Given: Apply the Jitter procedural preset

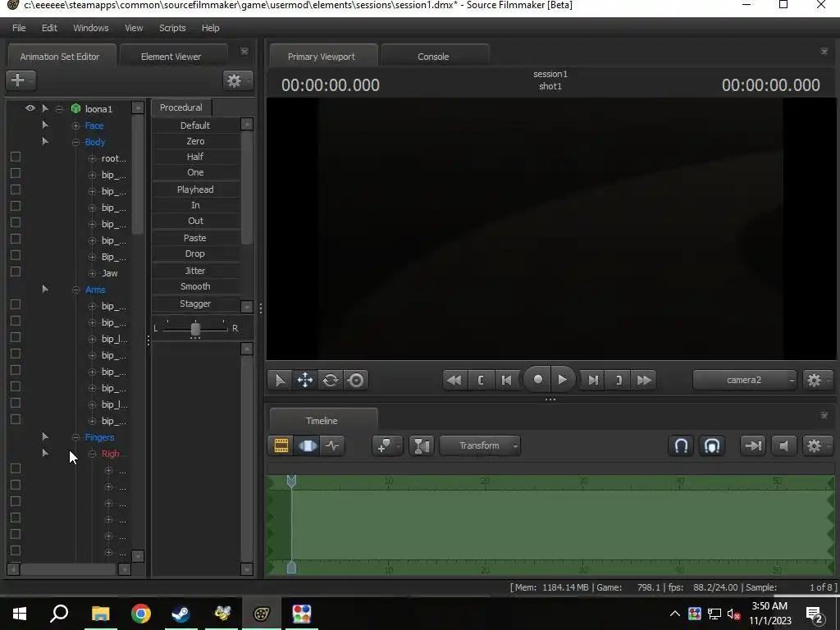Looking at the screenshot, I should click(195, 271).
